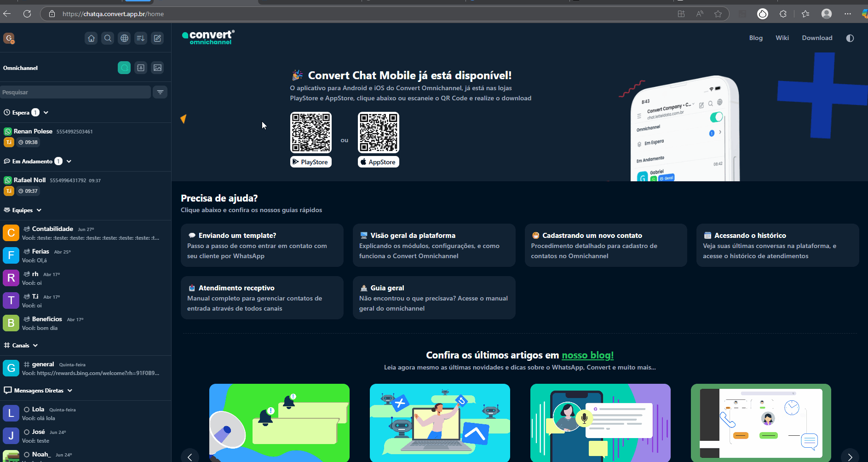The height and width of the screenshot is (462, 868).
Task: Collapse the Equipes section
Action: click(x=39, y=210)
